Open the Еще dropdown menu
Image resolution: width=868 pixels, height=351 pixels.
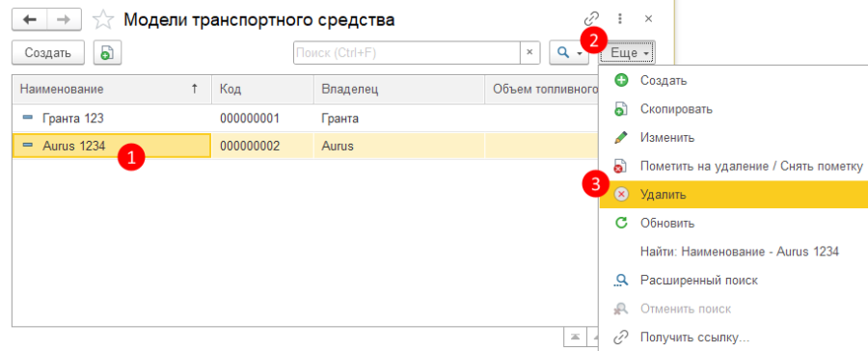point(628,53)
